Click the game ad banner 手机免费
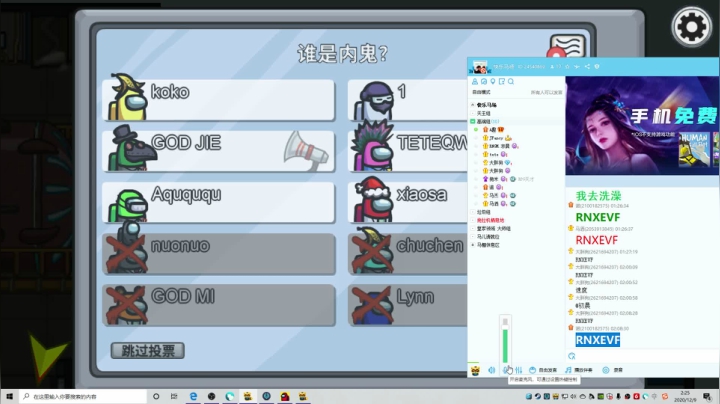The image size is (720, 404). coord(642,125)
